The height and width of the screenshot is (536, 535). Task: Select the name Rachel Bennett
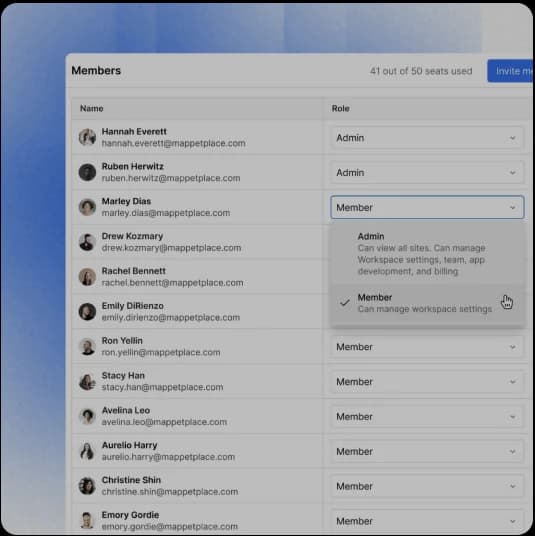coord(134,271)
